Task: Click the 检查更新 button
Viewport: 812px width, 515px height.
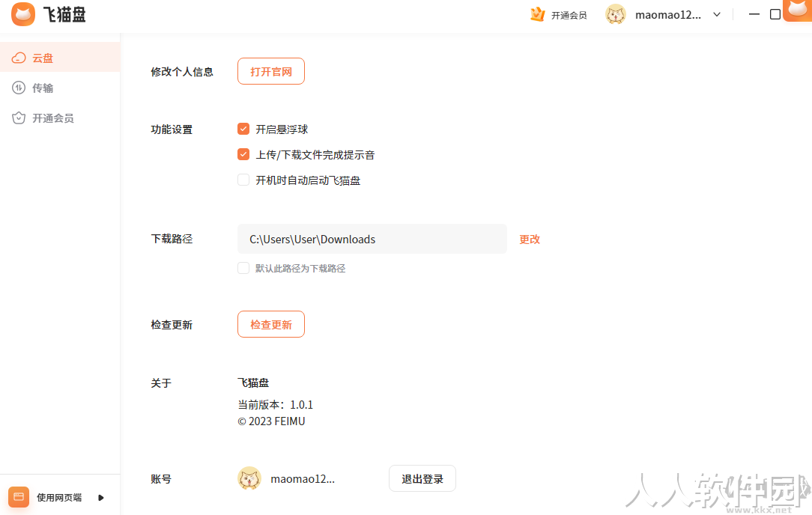Action: 271,325
